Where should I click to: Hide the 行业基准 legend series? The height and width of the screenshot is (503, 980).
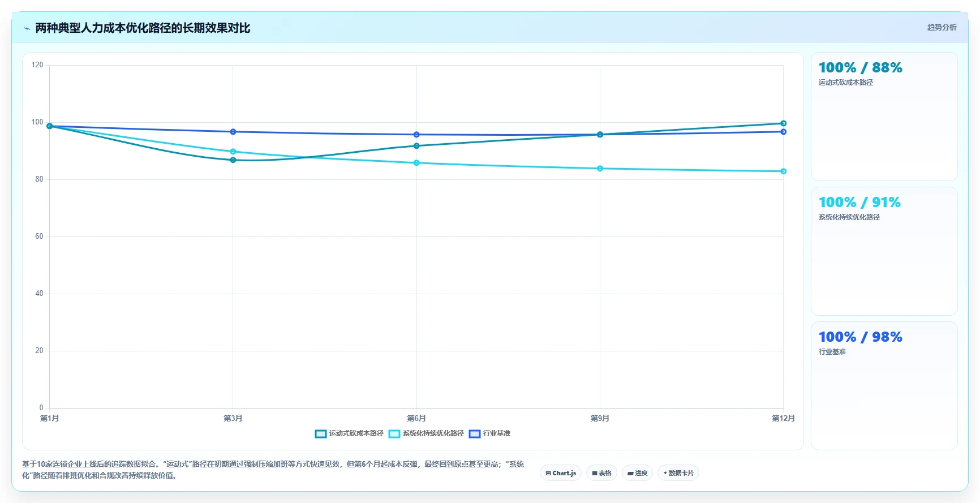[490, 434]
